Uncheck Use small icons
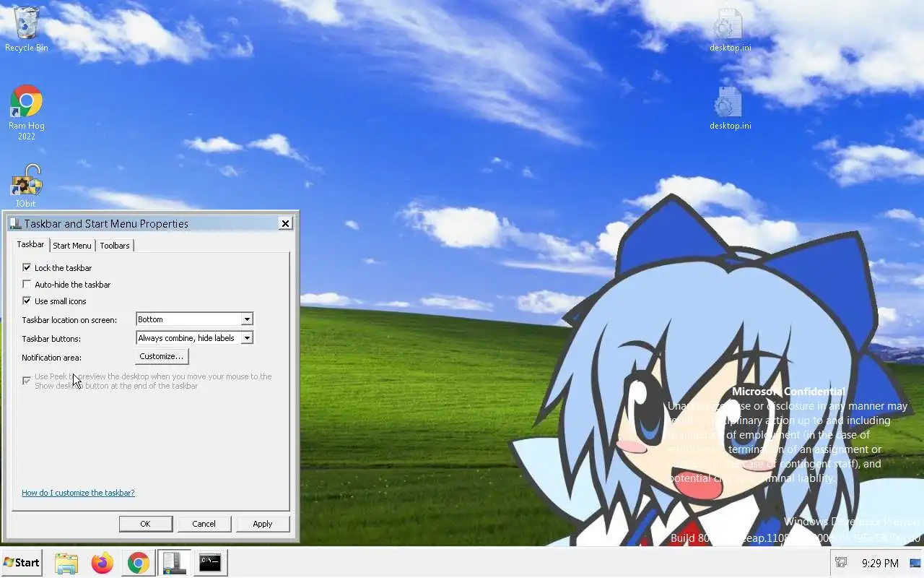The image size is (924, 578). pos(27,301)
